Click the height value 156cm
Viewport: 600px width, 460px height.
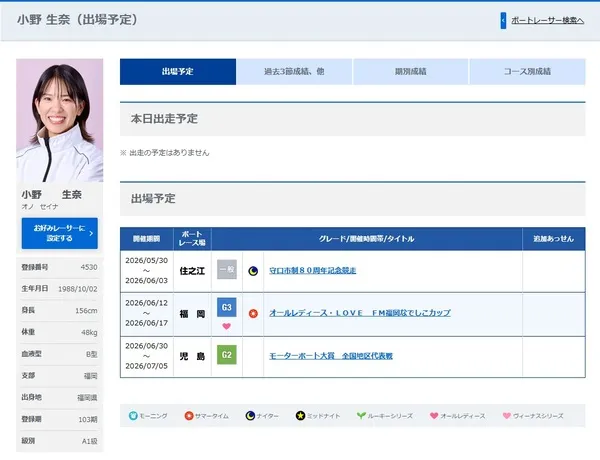pos(86,311)
